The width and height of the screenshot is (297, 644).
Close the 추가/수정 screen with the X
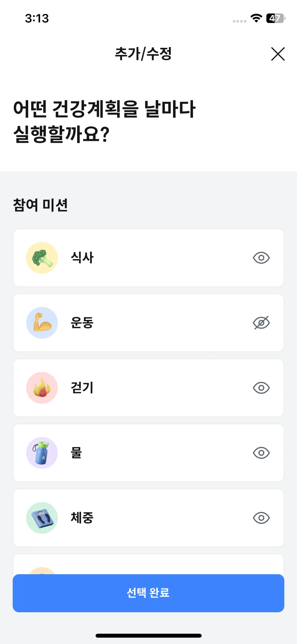pos(278,54)
